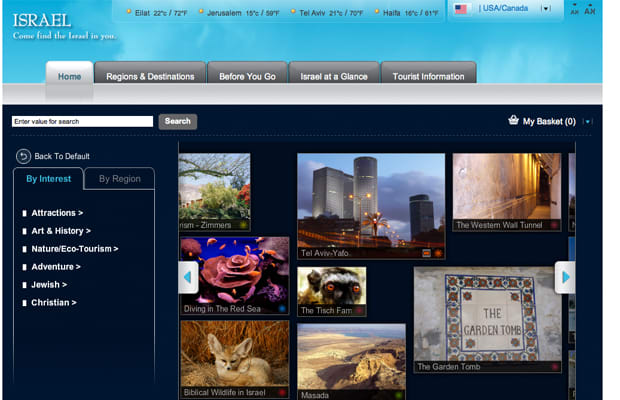Click the Eilat 22°c / 72°F text
Image resolution: width=620 pixels, height=400 pixels.
tap(161, 13)
